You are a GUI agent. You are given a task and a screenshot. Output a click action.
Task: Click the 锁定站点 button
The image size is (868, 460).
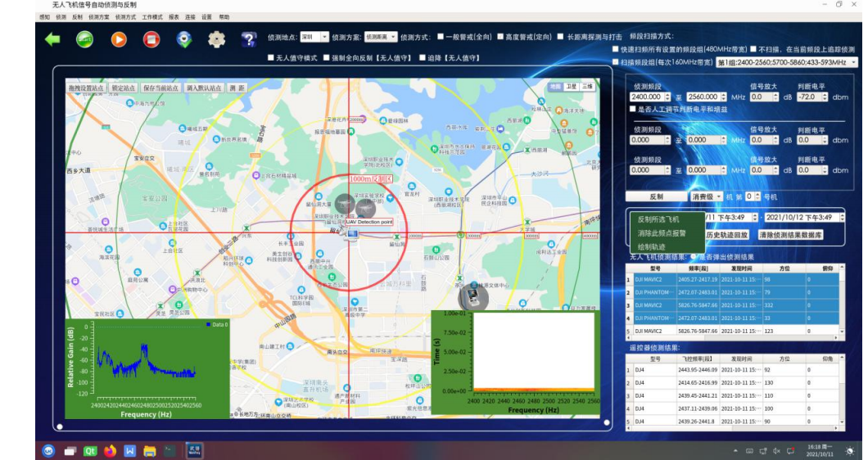click(x=123, y=88)
